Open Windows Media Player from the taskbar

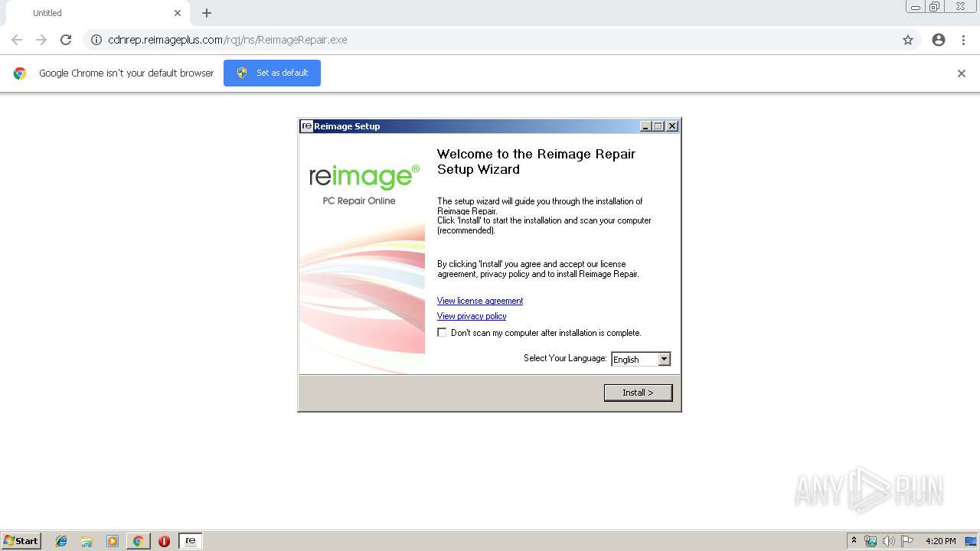[x=113, y=541]
